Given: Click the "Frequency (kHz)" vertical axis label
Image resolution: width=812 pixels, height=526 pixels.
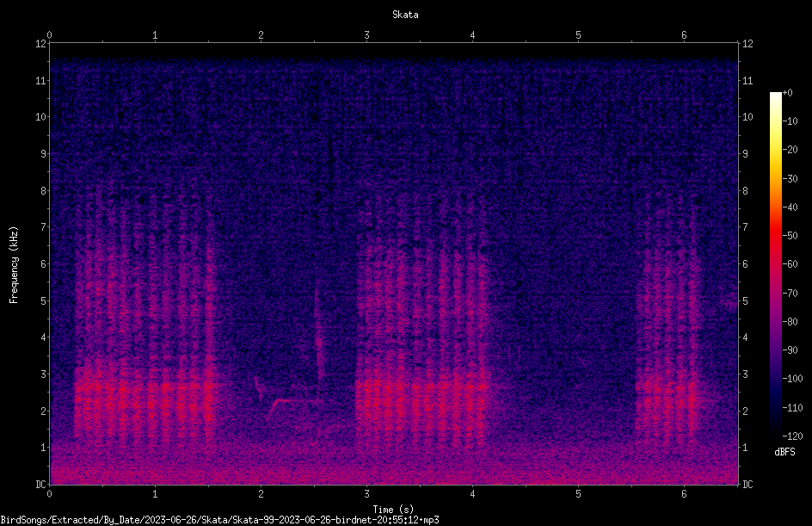Looking at the screenshot, I should click(x=14, y=265).
